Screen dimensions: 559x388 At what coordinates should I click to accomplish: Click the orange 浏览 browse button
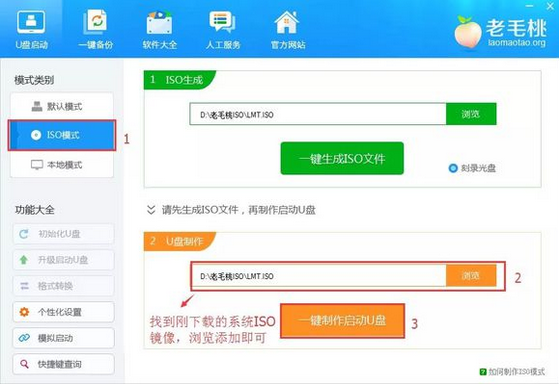pos(471,276)
